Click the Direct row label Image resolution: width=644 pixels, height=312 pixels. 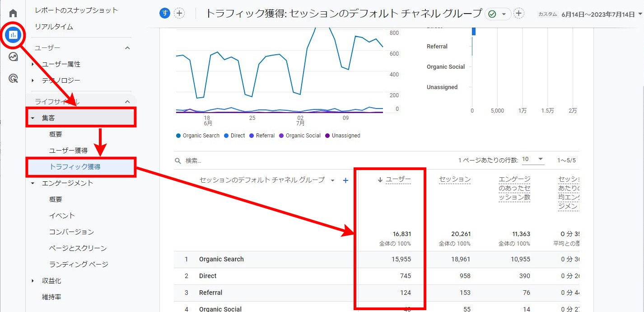(x=208, y=276)
